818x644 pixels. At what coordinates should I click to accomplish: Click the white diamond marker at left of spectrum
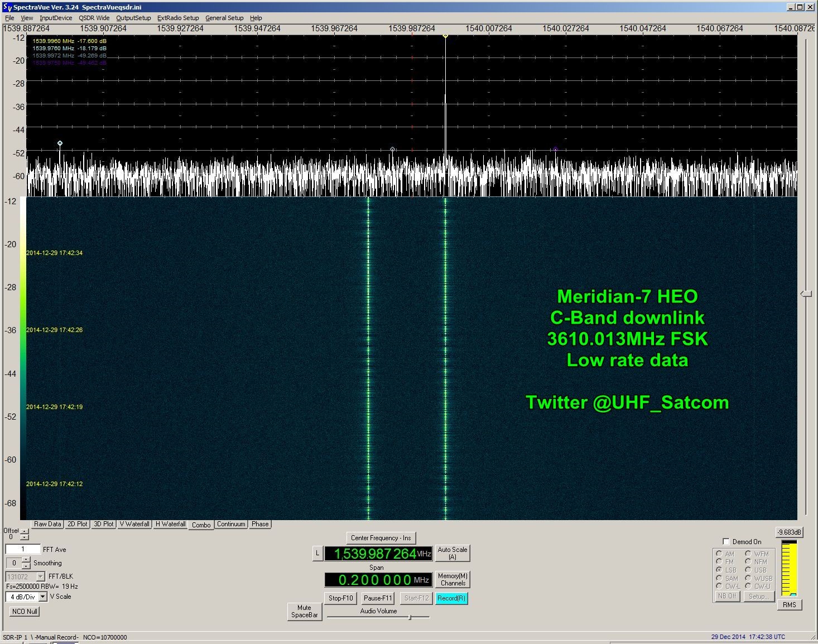pyautogui.click(x=60, y=143)
